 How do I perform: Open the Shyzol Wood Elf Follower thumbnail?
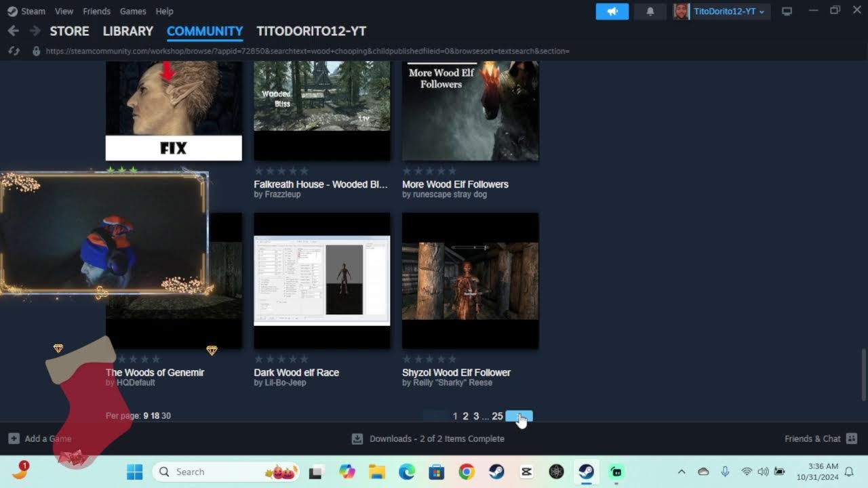471,281
